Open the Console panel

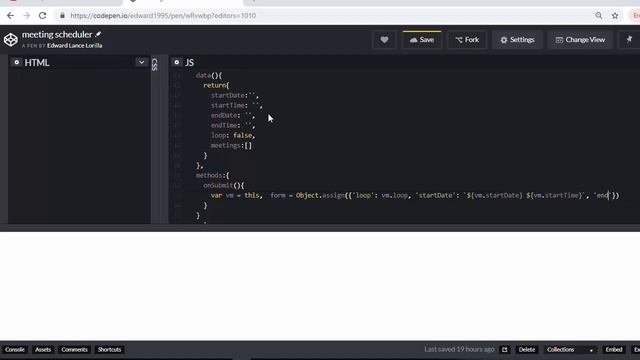coord(15,349)
